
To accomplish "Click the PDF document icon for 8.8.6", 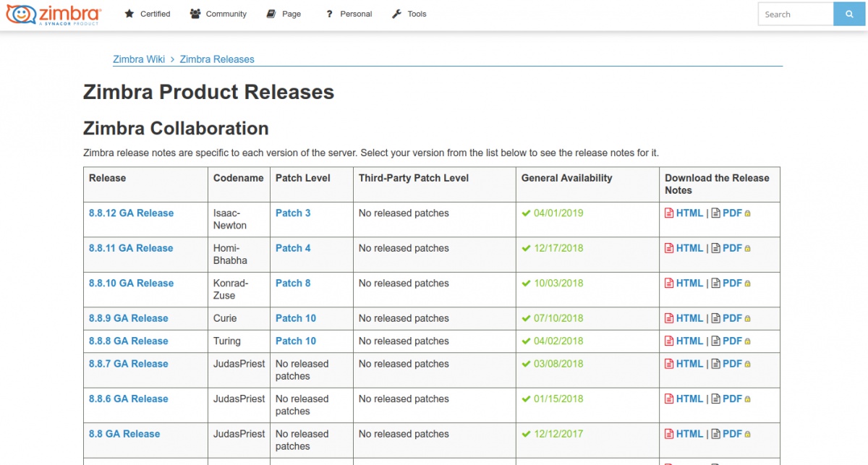I will click(x=716, y=398).
